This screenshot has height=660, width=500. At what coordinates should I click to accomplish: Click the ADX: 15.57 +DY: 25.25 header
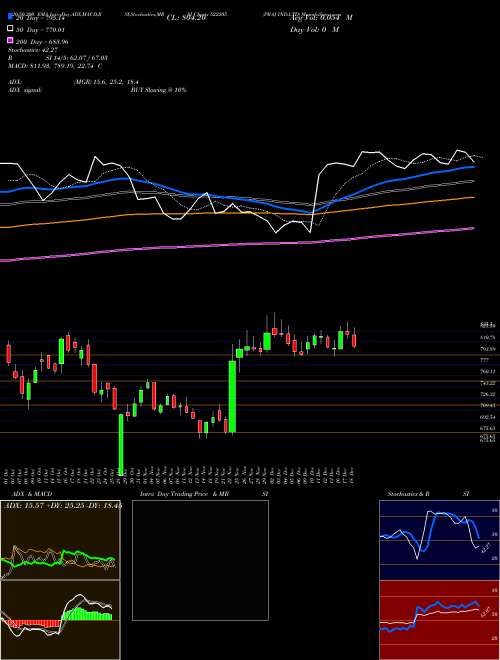(x=62, y=505)
